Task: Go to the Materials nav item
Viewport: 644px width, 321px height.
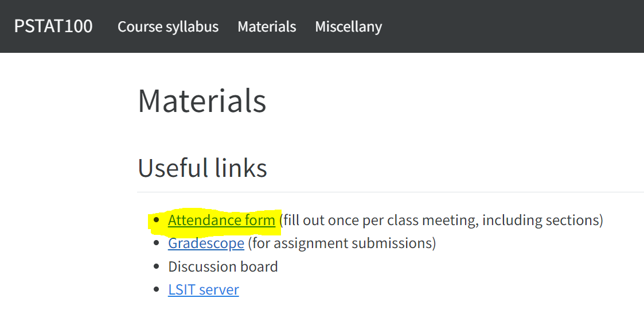Action: (267, 26)
